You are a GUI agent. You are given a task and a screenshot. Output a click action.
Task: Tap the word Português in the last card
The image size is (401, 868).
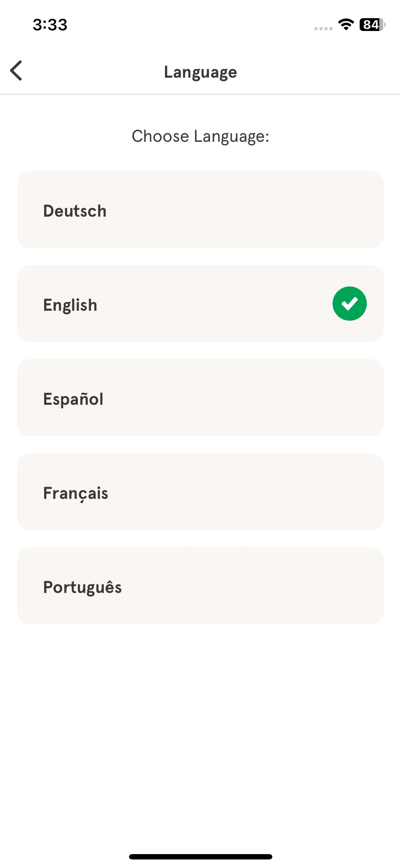[82, 587]
